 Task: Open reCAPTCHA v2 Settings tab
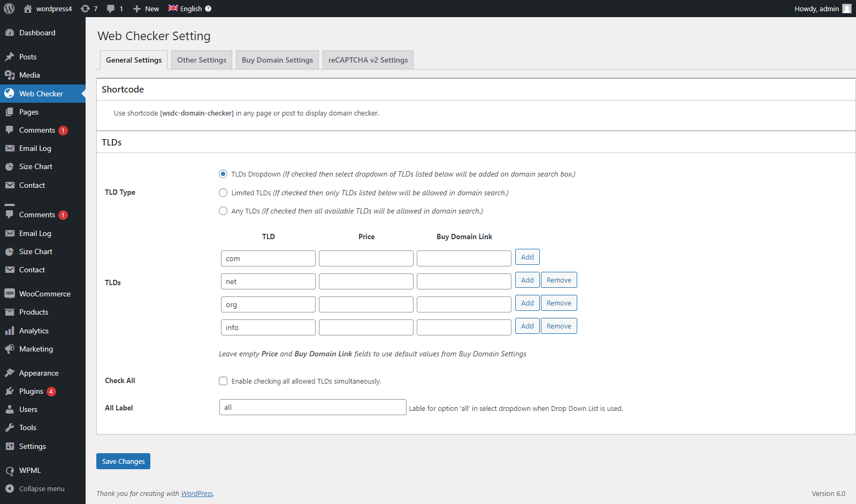click(x=368, y=60)
